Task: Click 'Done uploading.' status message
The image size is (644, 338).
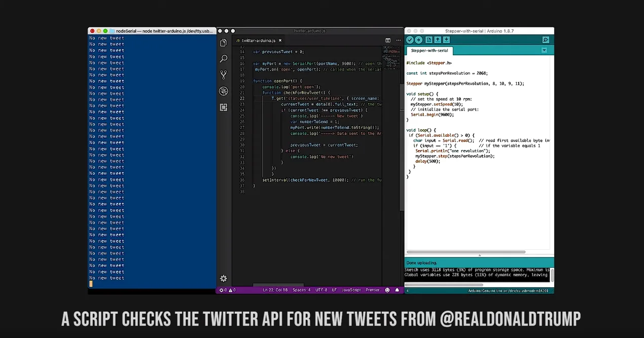Action: [422, 263]
